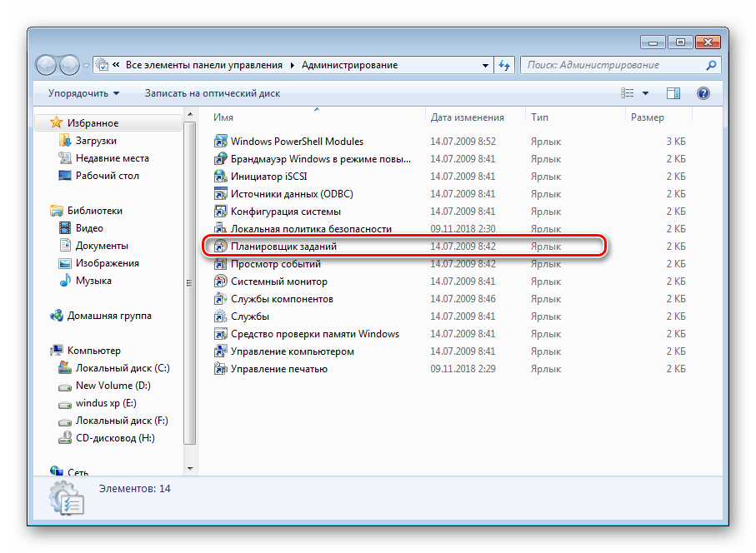Viewport: 756px width, 553px height.
Task: Click the Источники данных (ODBC) icon
Action: click(220, 194)
